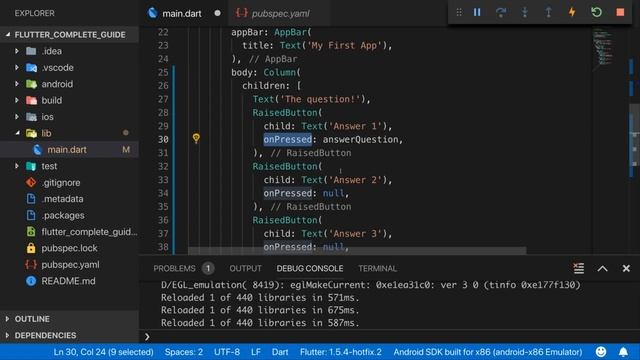The height and width of the screenshot is (360, 640).
Task: Expand the test folder
Action: coord(17,166)
